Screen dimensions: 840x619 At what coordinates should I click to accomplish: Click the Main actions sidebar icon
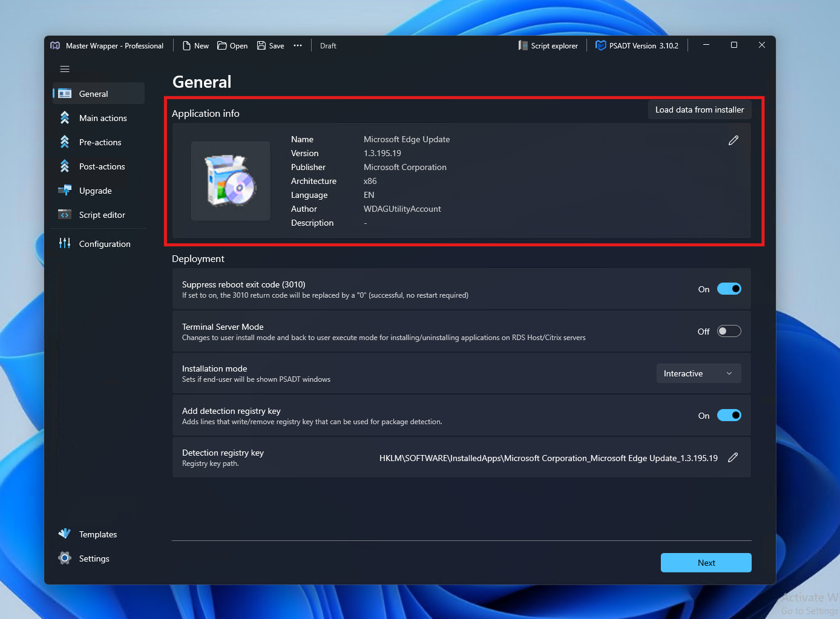pos(65,118)
